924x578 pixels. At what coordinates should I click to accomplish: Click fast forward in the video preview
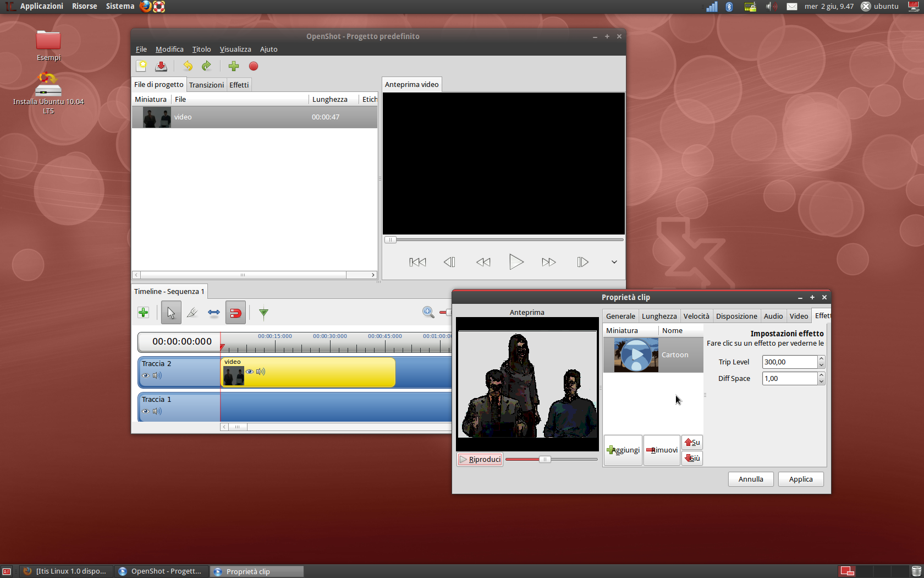pyautogui.click(x=548, y=262)
